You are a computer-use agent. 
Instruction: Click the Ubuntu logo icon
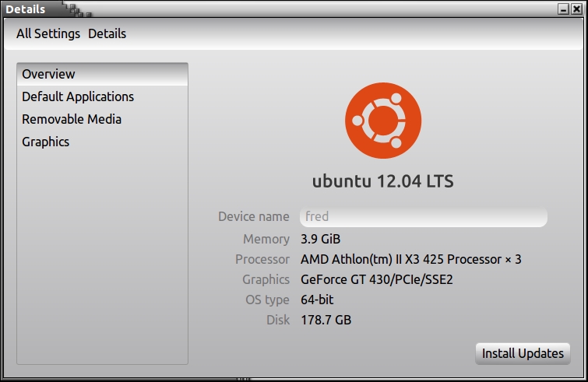tap(383, 119)
